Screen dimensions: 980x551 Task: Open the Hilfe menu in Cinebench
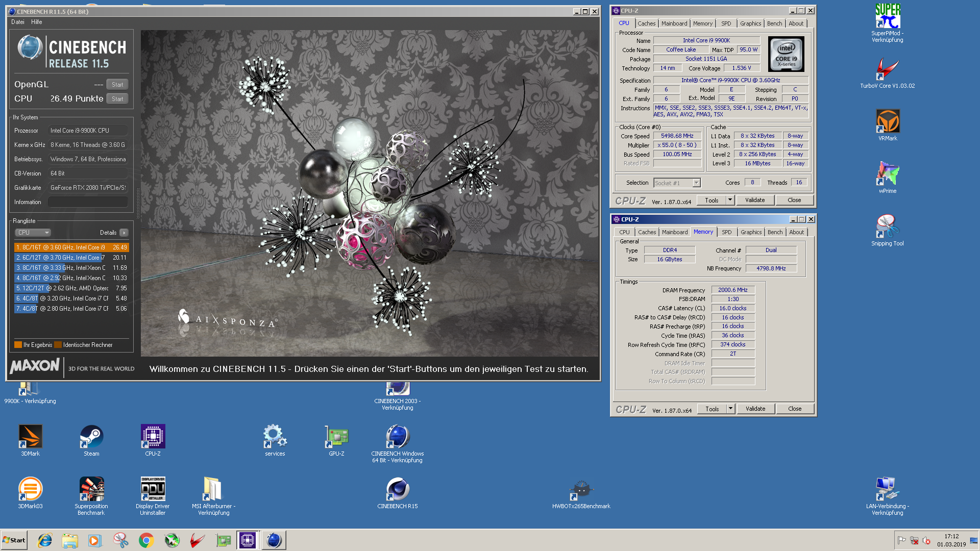tap(37, 22)
